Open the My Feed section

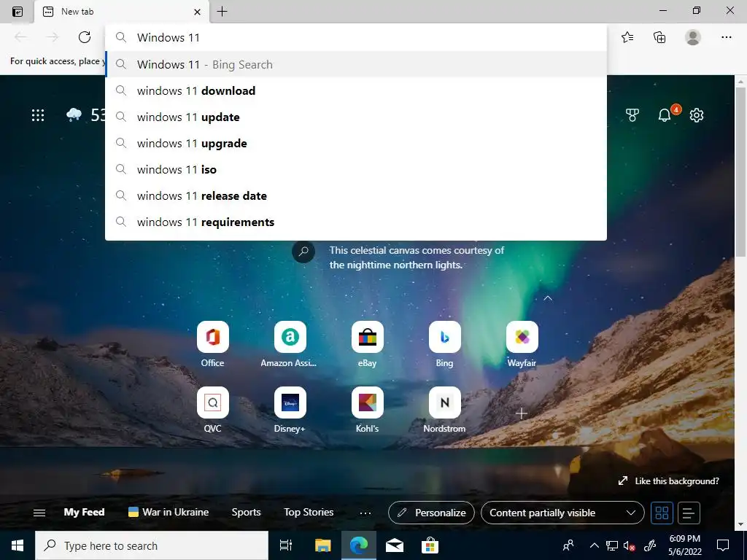[x=84, y=513]
